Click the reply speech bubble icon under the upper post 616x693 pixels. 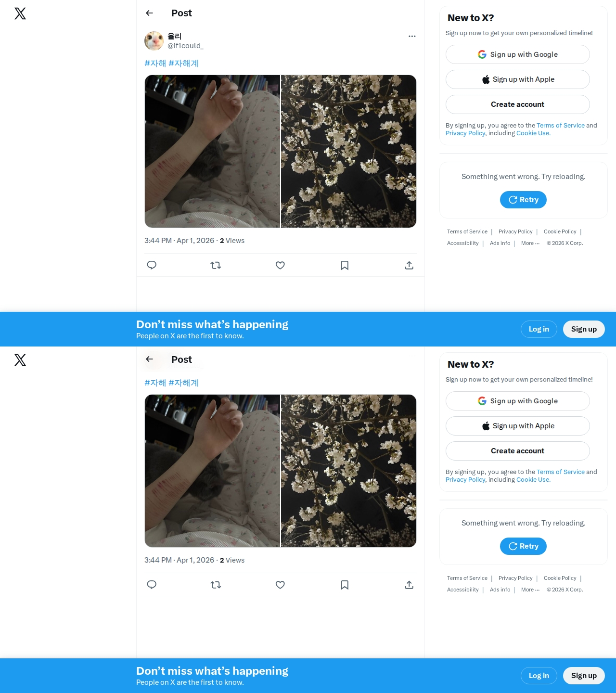click(152, 265)
